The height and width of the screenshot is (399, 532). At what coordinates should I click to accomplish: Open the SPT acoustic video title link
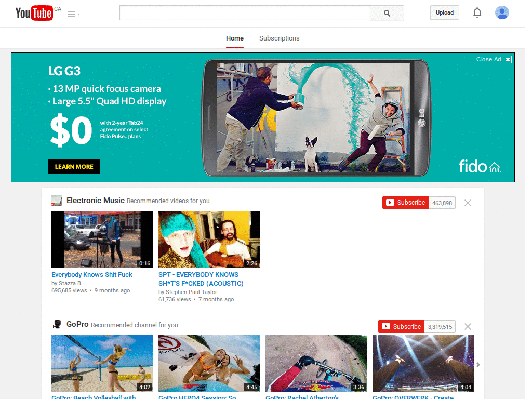[201, 279]
